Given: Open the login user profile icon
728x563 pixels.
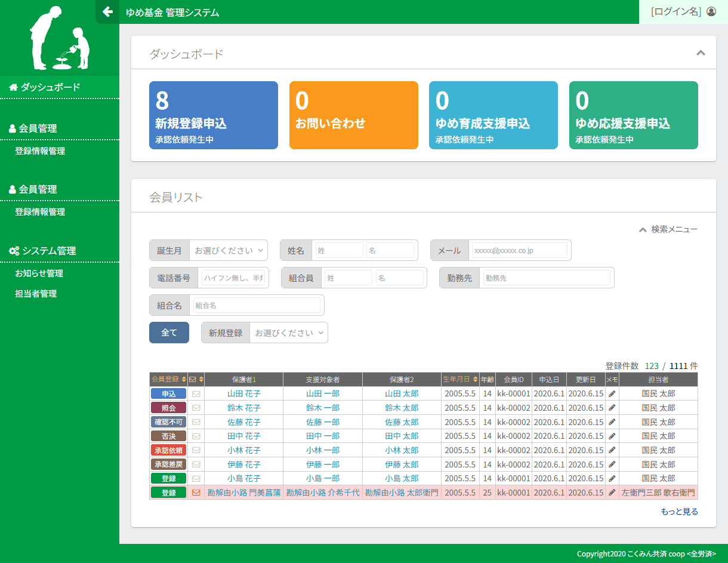Looking at the screenshot, I should point(711,11).
